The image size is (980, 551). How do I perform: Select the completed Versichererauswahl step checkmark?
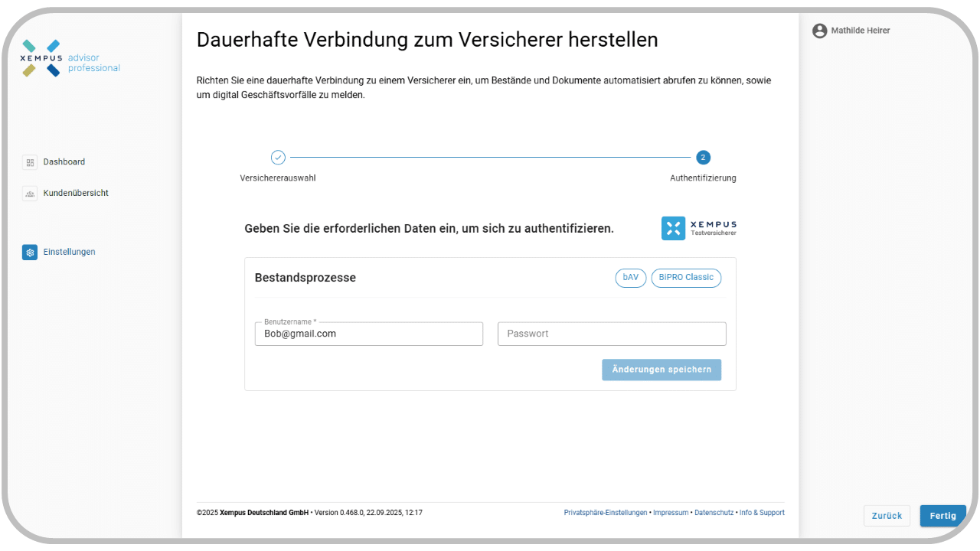[278, 158]
